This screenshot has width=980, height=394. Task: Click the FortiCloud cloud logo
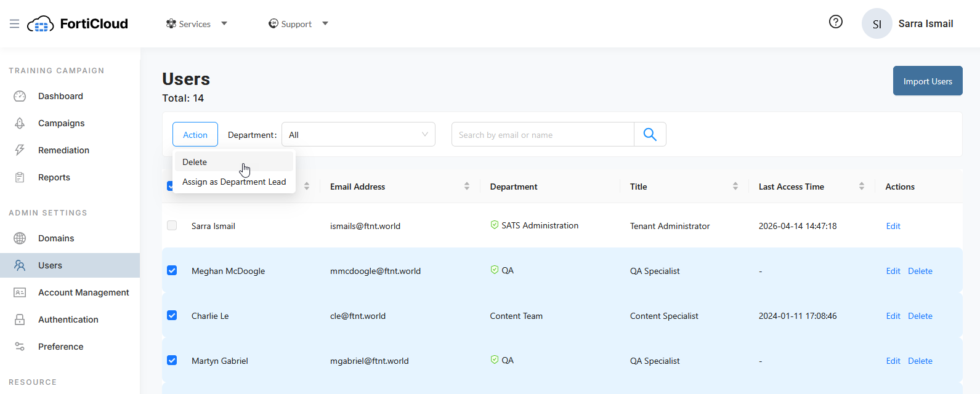click(x=41, y=24)
